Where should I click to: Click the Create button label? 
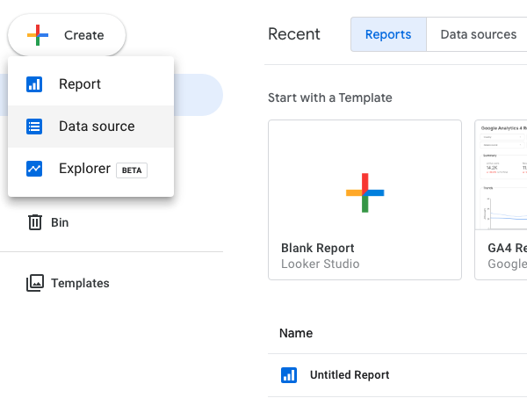click(84, 35)
